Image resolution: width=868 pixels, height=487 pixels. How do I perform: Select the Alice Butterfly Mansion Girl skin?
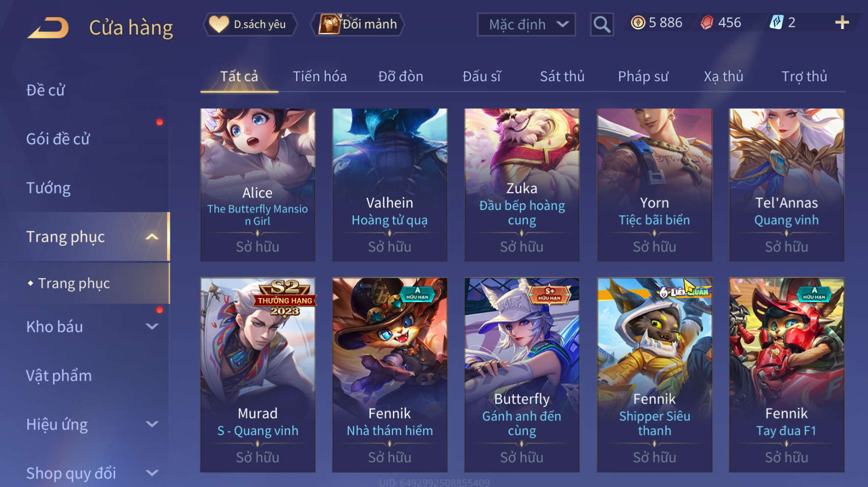[258, 185]
